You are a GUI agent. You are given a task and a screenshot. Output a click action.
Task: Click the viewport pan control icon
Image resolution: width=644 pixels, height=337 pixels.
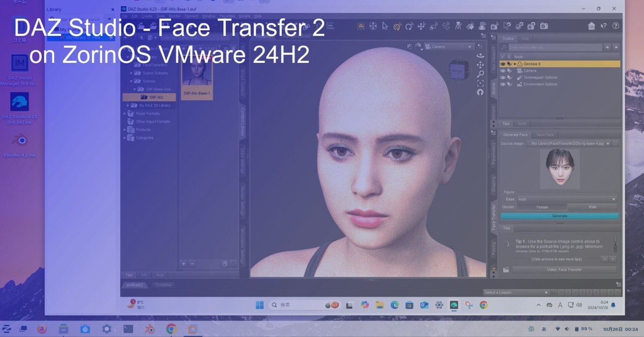click(480, 64)
